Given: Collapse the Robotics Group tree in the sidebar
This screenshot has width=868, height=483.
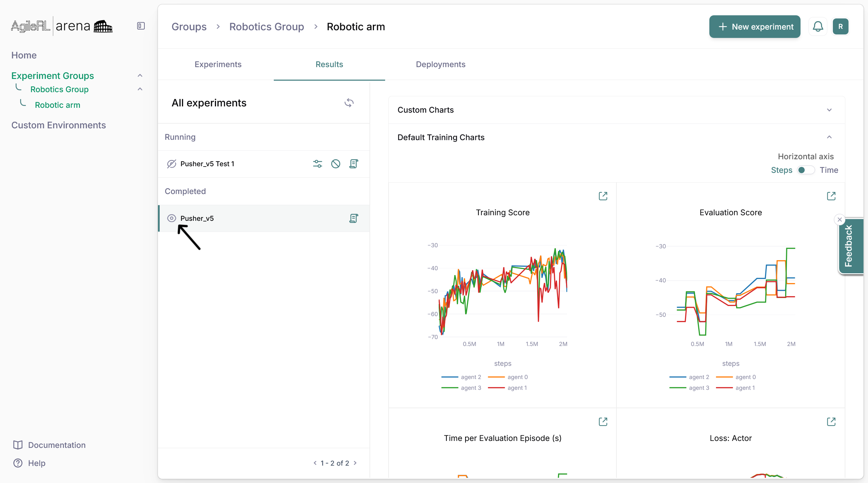Looking at the screenshot, I should pyautogui.click(x=140, y=89).
